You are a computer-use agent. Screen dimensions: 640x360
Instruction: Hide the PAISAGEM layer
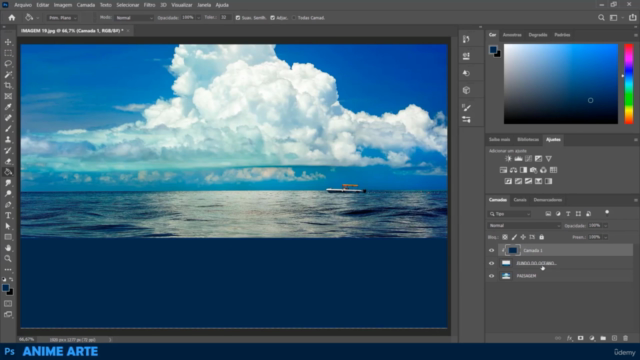tap(491, 276)
